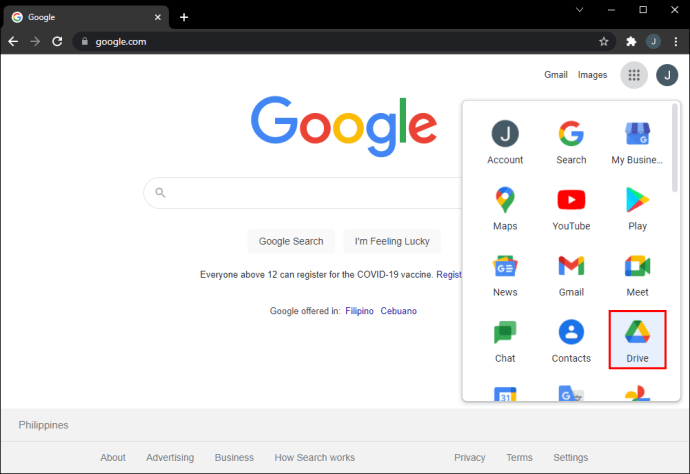Open the Search app icon
This screenshot has height=474, width=690.
571,142
